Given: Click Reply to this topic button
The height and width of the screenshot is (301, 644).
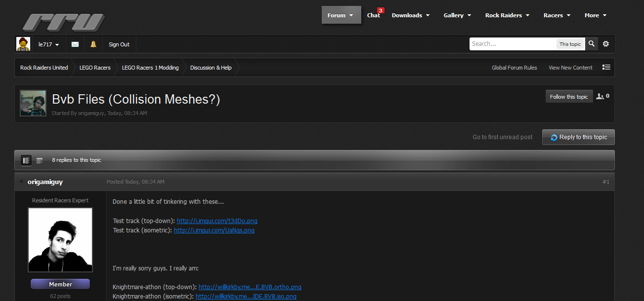Looking at the screenshot, I should click(x=578, y=137).
